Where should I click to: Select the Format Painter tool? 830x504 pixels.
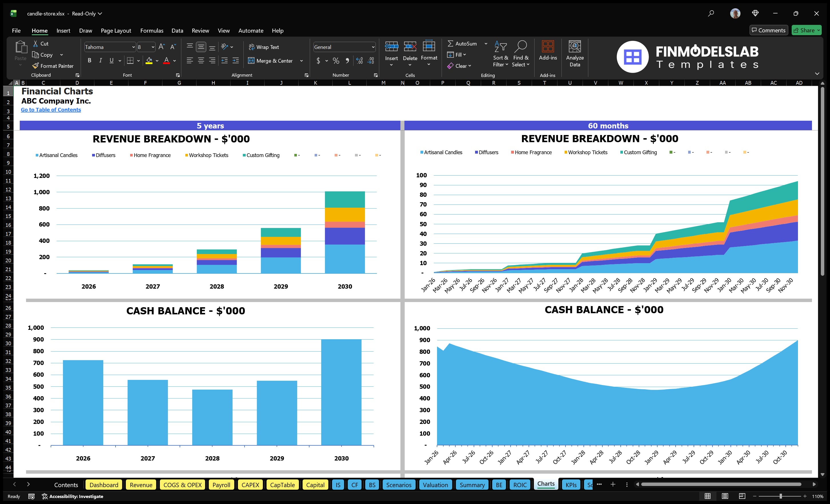(53, 66)
